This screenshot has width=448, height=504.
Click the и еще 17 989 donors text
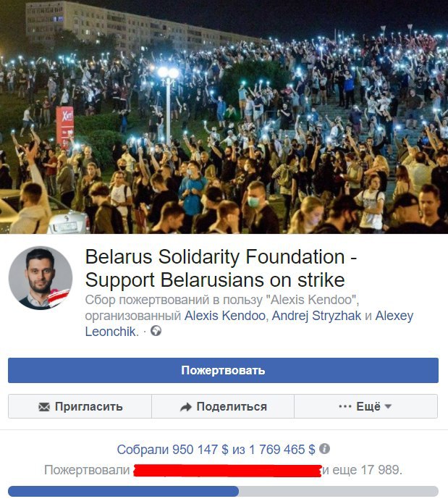(363, 470)
